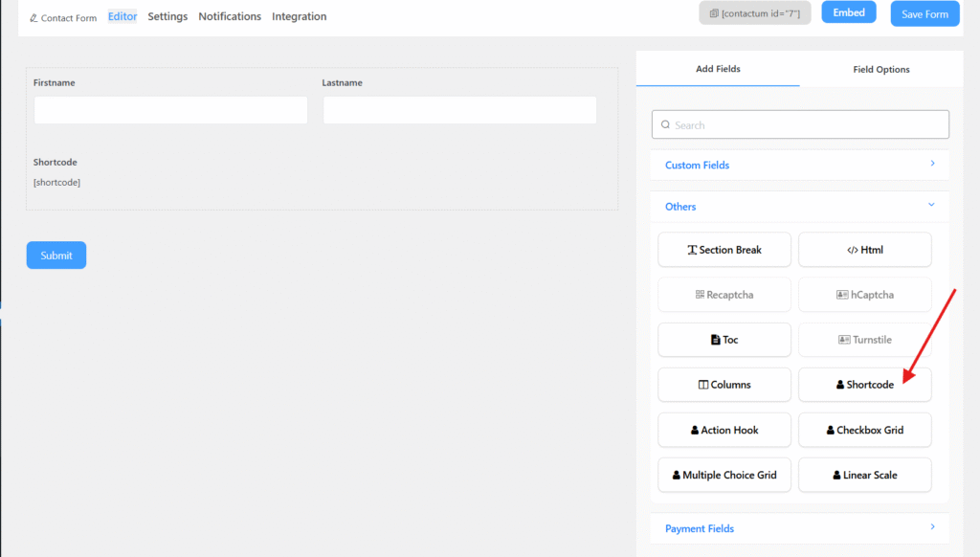The height and width of the screenshot is (557, 980).
Task: Add the Shortcode field
Action: click(864, 385)
